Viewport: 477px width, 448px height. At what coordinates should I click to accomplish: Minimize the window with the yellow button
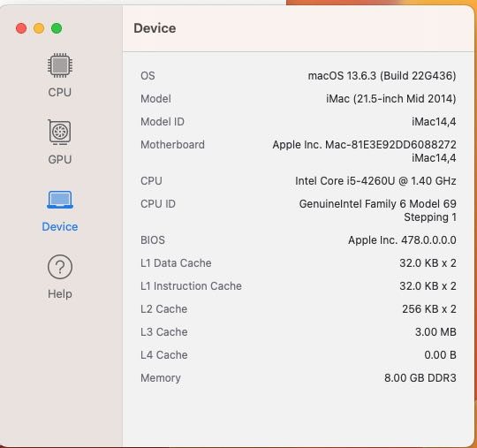click(x=39, y=28)
